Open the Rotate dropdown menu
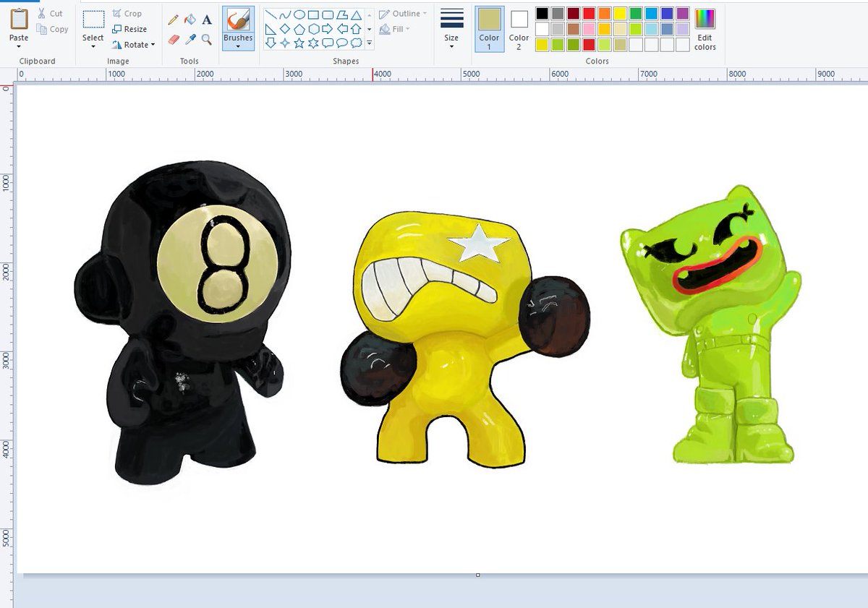Viewport: 868px width, 608px height. [134, 45]
